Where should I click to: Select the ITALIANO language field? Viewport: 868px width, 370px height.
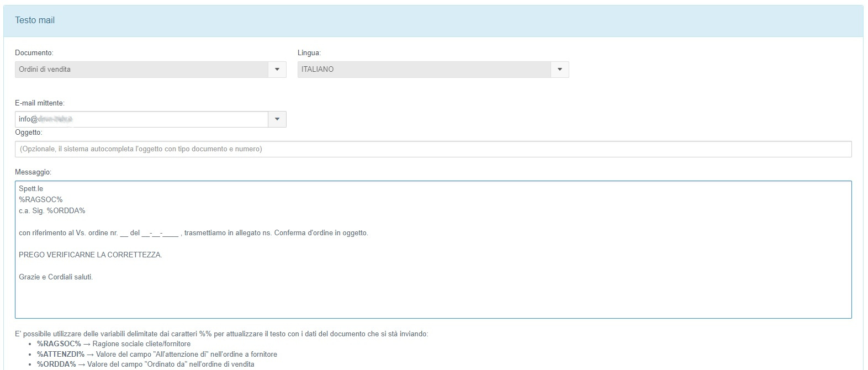[x=424, y=70]
